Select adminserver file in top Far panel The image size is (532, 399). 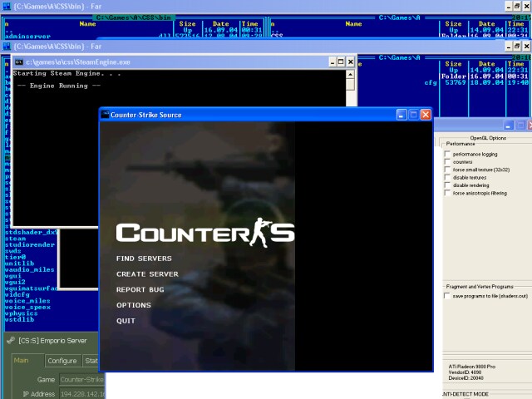click(27, 36)
